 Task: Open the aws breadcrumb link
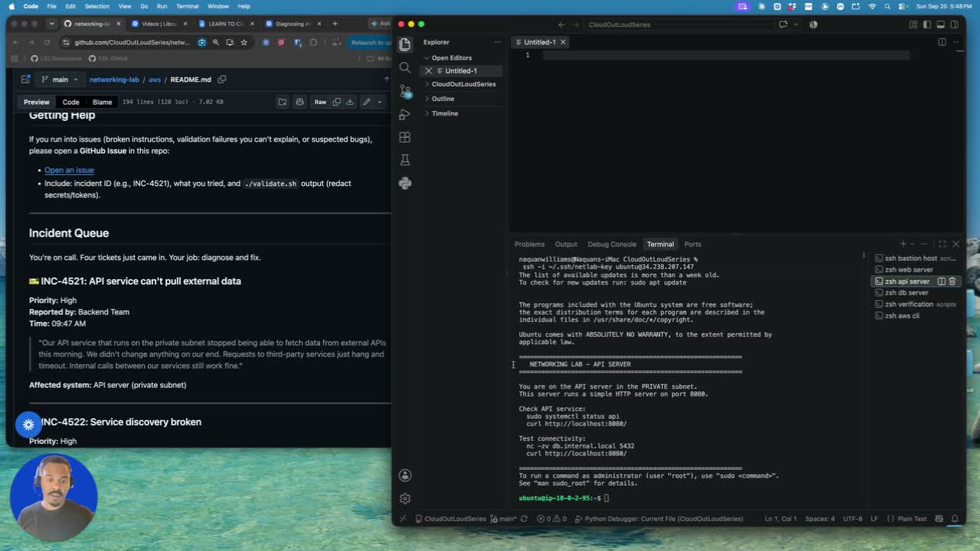(155, 80)
